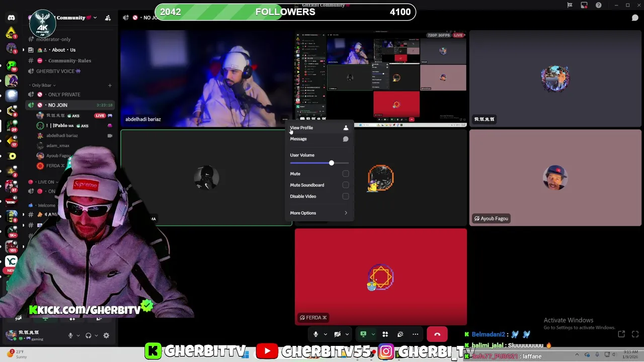The height and width of the screenshot is (362, 644).
Task: Open output device arrow beside headphone icon
Action: click(96, 335)
